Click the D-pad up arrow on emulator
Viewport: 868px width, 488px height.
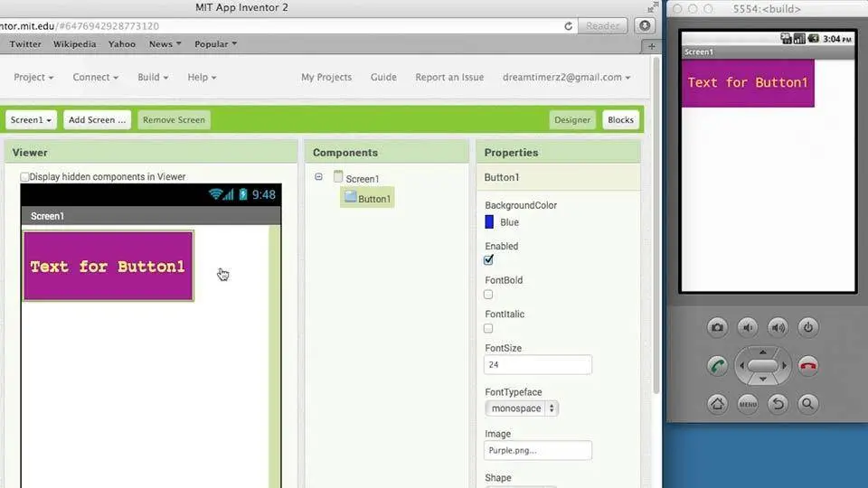763,352
